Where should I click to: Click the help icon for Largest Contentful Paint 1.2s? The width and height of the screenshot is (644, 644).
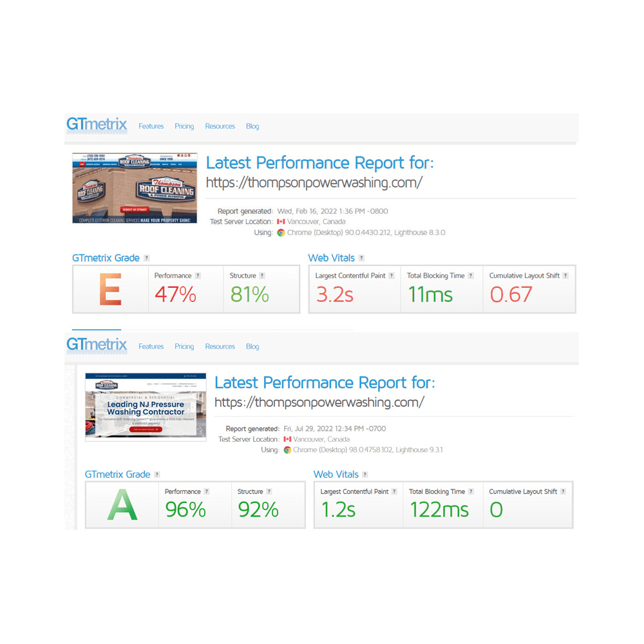(394, 491)
